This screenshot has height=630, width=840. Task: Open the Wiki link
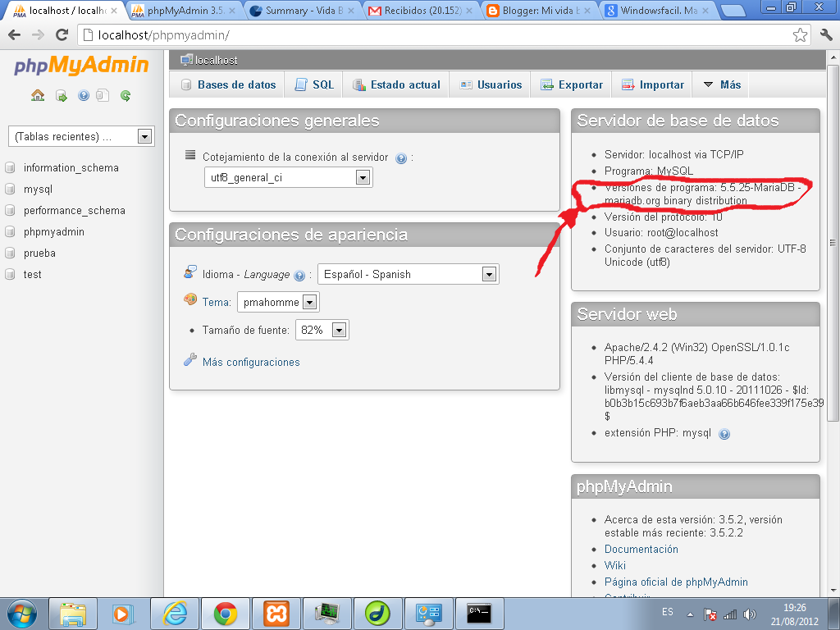614,565
